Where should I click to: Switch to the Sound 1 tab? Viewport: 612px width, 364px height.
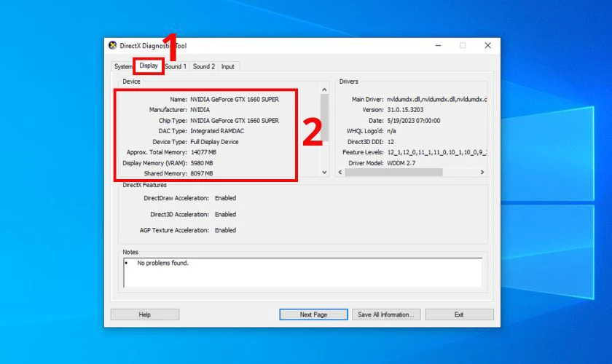(176, 67)
